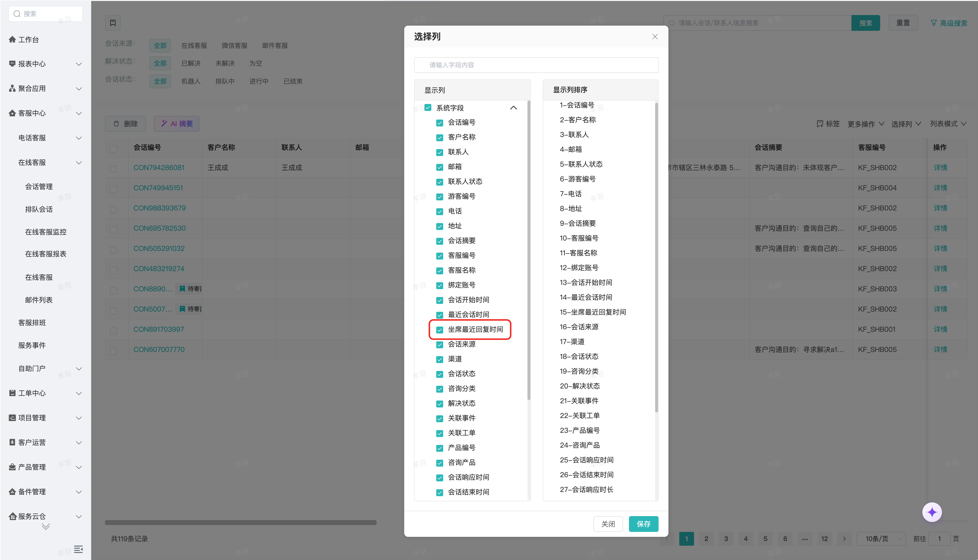Uncheck the 联系人状态 column checkbox

(x=439, y=182)
